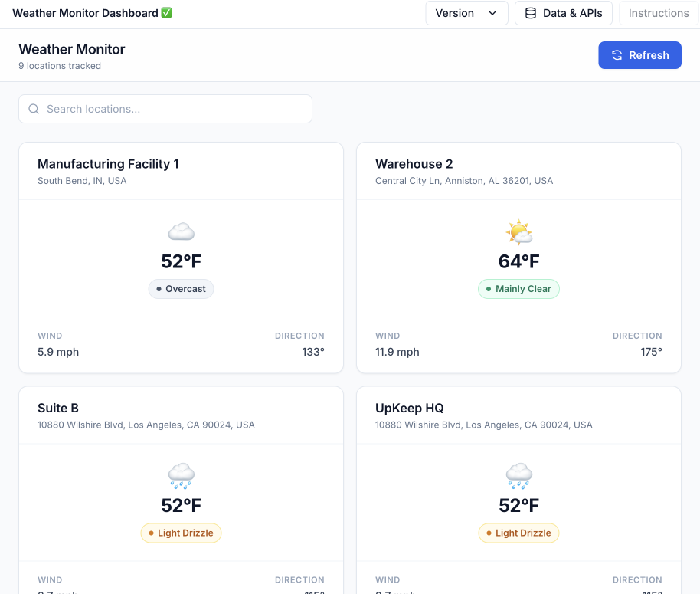Image resolution: width=700 pixels, height=594 pixels.
Task: Click the circular arrows refresh icon
Action: click(x=617, y=55)
